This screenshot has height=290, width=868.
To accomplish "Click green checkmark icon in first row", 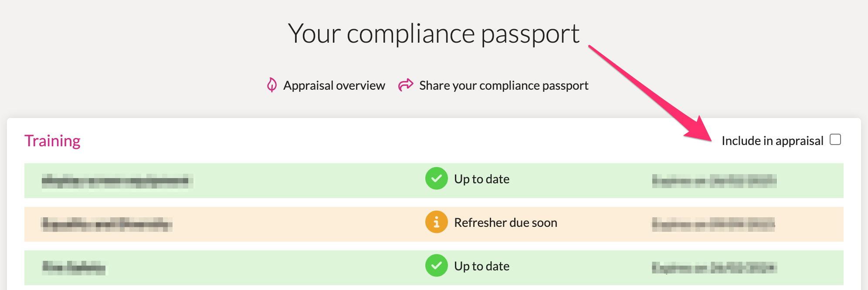I will (x=436, y=179).
